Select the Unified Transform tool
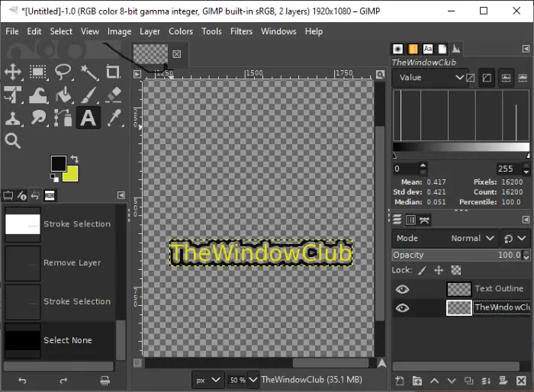534x392 pixels. pyautogui.click(x=13, y=95)
